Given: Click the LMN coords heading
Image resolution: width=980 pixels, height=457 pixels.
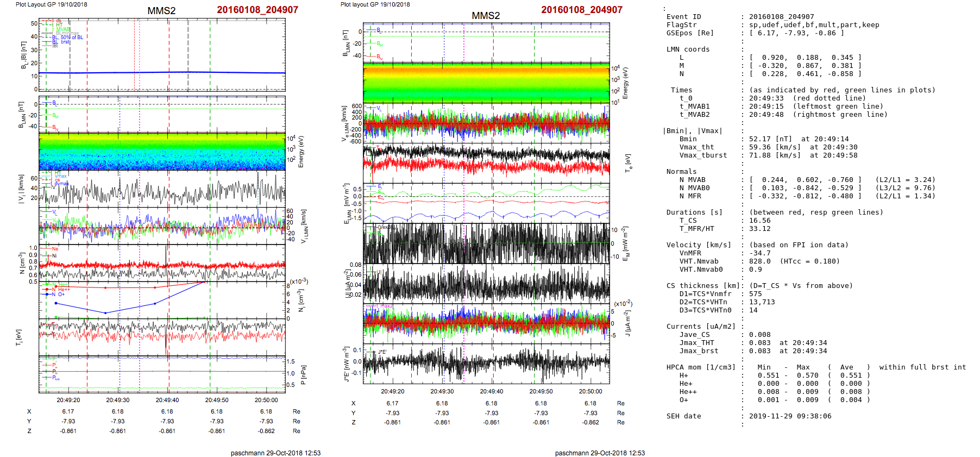Looking at the screenshot, I should pos(688,49).
